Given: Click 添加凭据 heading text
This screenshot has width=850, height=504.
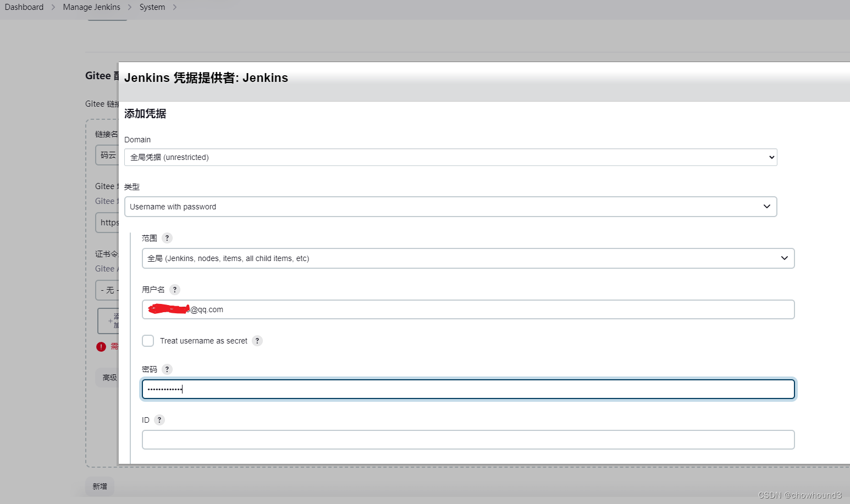Looking at the screenshot, I should point(145,114).
